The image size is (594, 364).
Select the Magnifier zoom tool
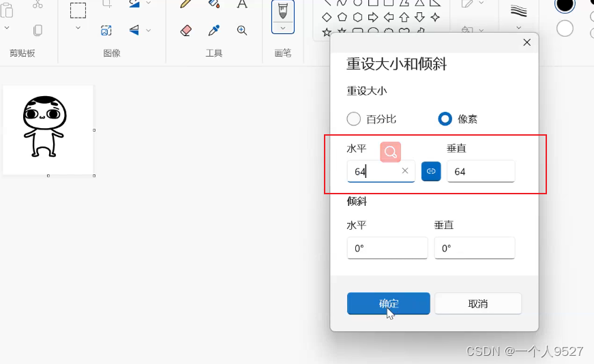click(242, 30)
